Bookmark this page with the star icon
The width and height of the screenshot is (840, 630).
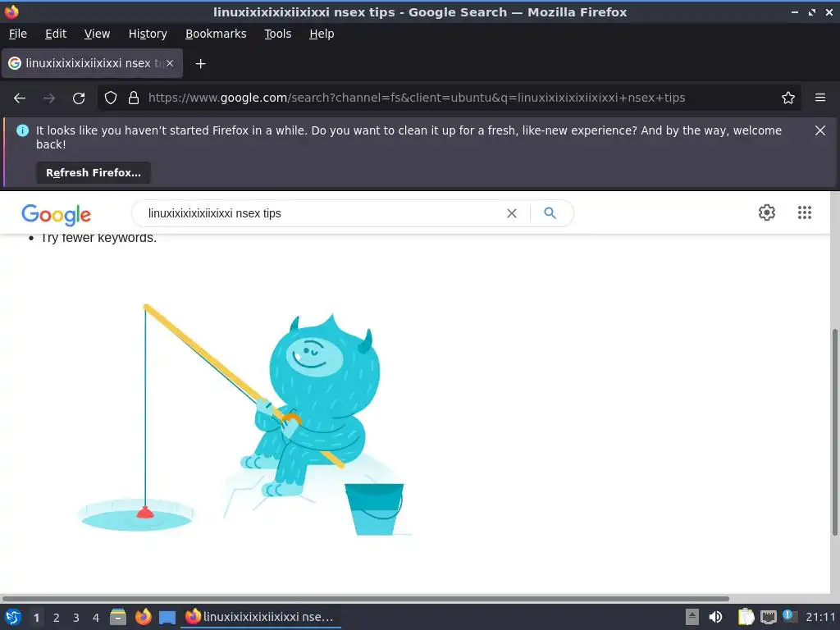[788, 98]
